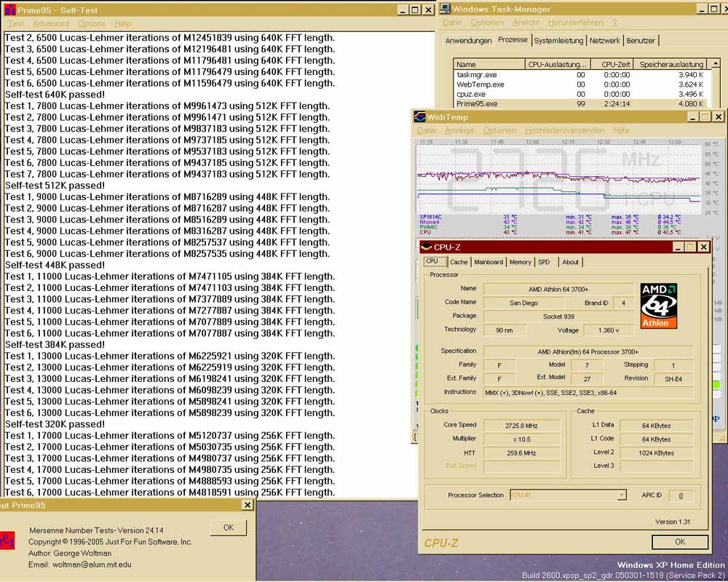728x582 pixels.
Task: Click the Self-test 320K passed! line
Action: 55,424
